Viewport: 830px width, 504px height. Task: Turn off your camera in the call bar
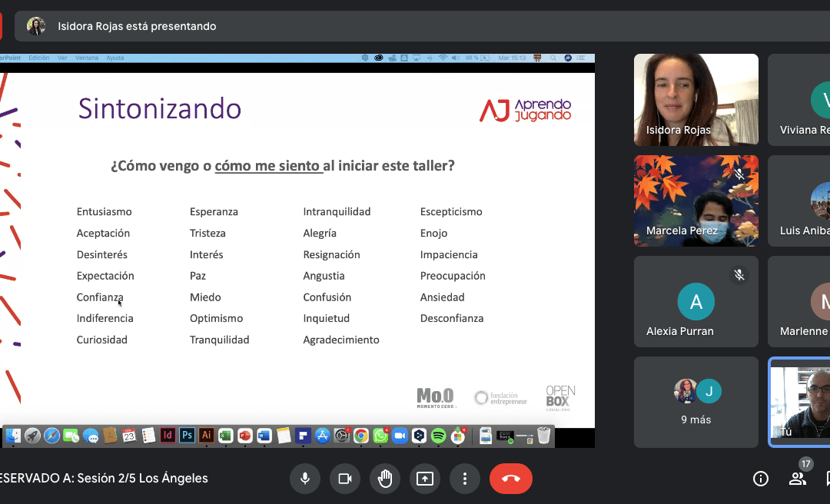[x=345, y=479]
